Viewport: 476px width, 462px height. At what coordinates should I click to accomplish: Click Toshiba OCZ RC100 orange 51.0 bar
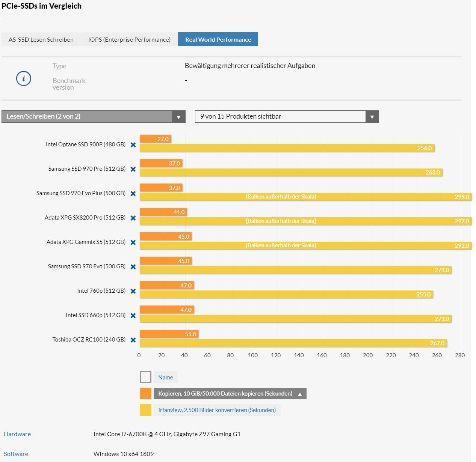[169, 334]
